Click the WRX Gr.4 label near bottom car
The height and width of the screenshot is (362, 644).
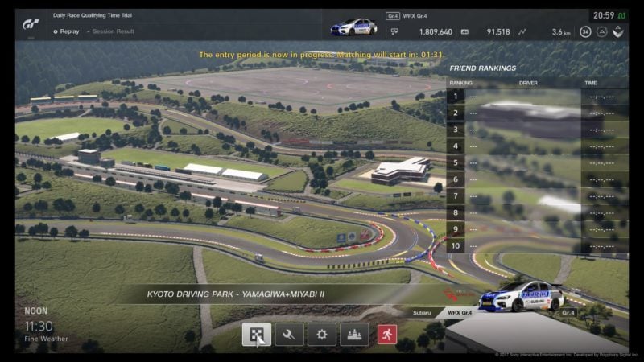460,313
